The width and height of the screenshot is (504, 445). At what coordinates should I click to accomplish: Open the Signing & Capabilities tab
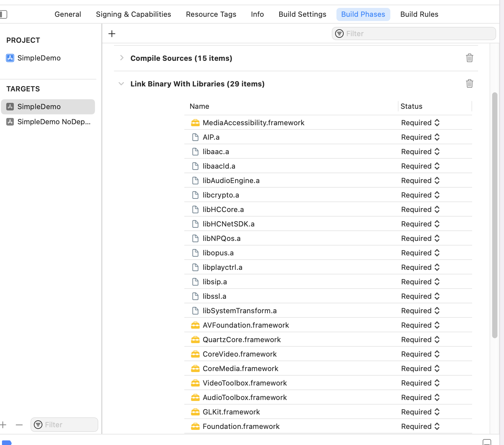click(133, 14)
